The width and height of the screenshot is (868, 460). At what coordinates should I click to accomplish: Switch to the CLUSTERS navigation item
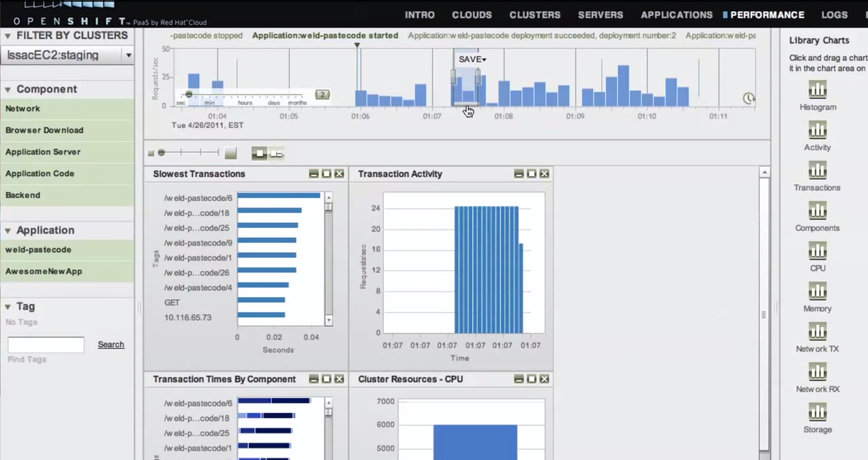534,14
